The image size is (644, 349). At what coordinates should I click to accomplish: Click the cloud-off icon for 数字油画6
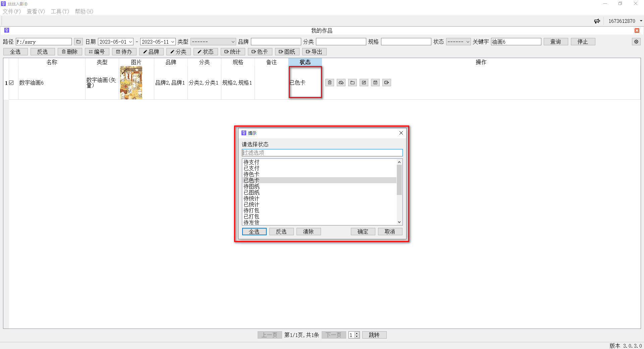[341, 83]
